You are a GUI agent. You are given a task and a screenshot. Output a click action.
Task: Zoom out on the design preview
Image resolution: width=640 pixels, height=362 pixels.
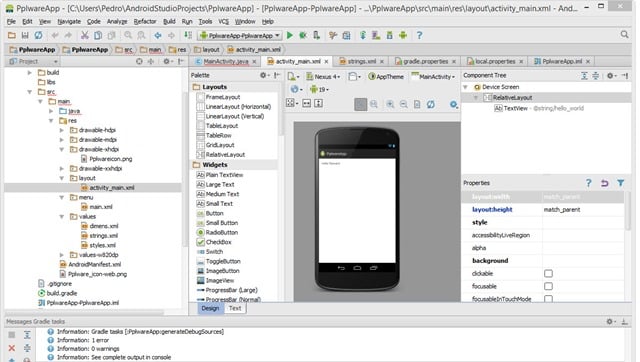click(x=404, y=104)
